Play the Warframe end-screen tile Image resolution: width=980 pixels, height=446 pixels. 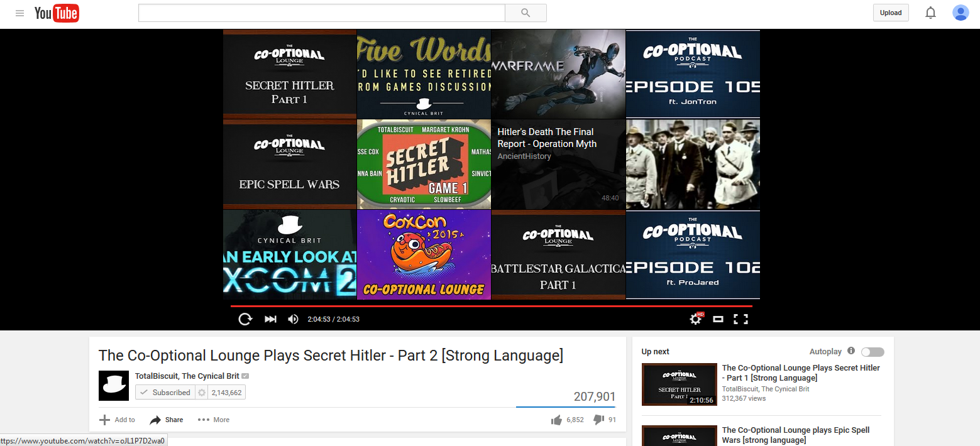coord(558,74)
